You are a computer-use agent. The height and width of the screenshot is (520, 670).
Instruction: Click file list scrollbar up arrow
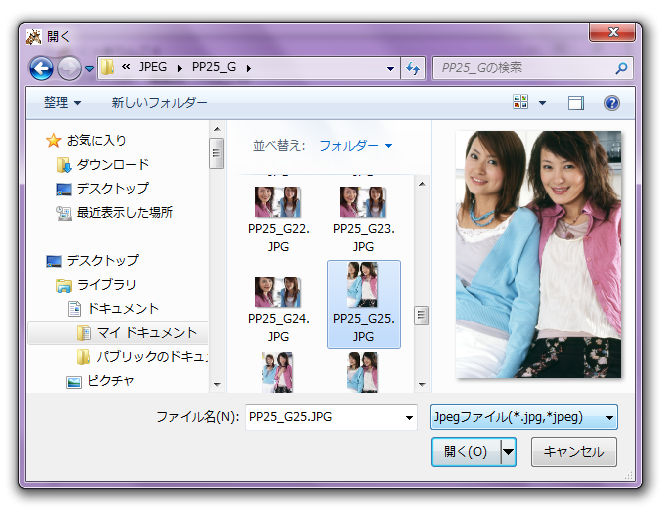coord(422,184)
